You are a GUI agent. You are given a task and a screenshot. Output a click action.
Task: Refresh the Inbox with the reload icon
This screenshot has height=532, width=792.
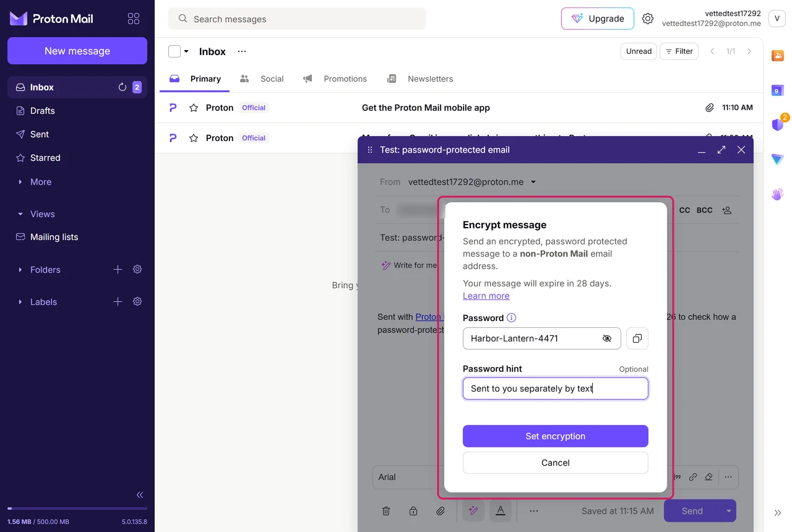click(x=123, y=87)
